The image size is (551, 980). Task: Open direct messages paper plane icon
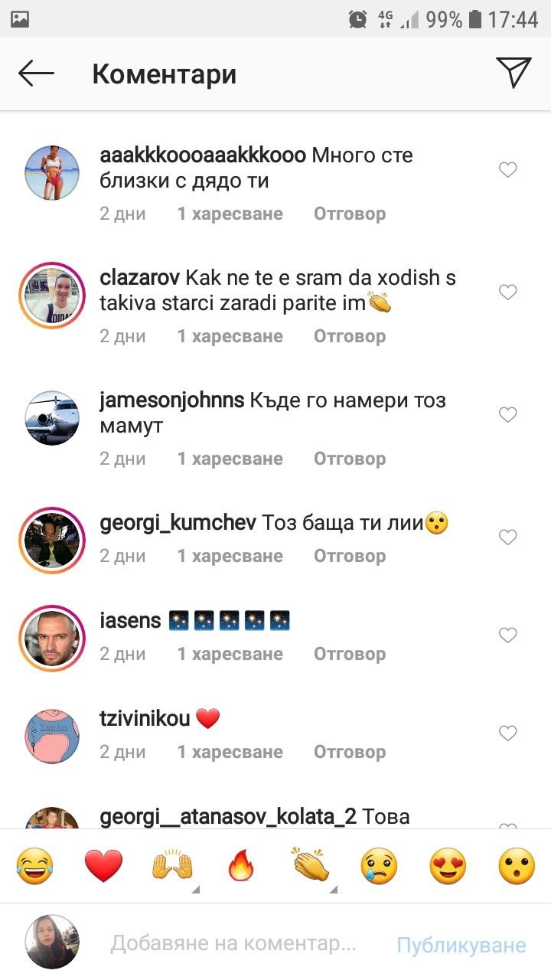pyautogui.click(x=514, y=73)
